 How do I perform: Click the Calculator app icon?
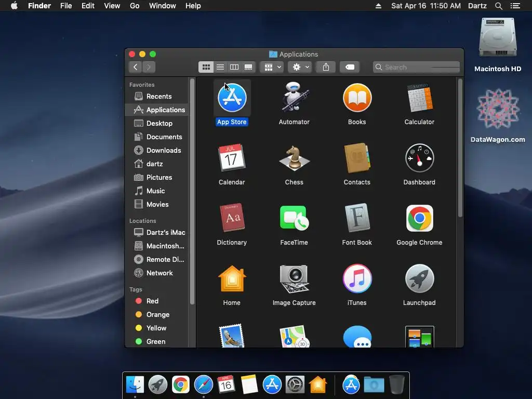[x=419, y=98]
